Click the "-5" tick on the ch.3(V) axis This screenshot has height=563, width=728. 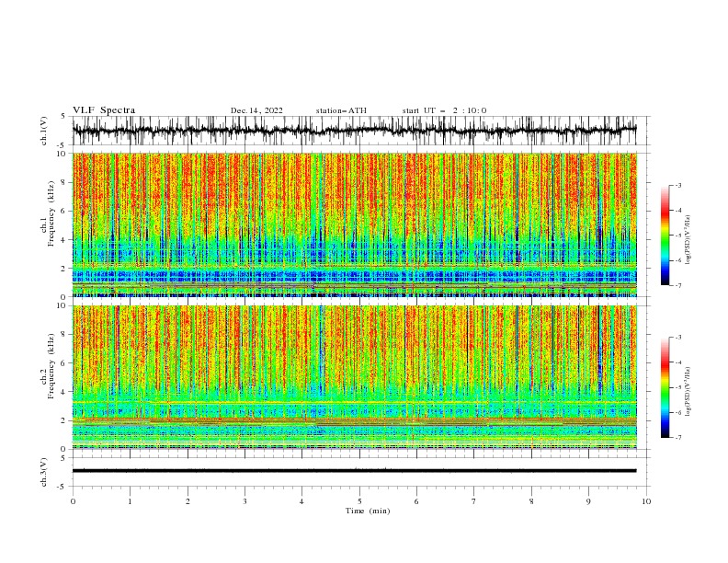63,487
